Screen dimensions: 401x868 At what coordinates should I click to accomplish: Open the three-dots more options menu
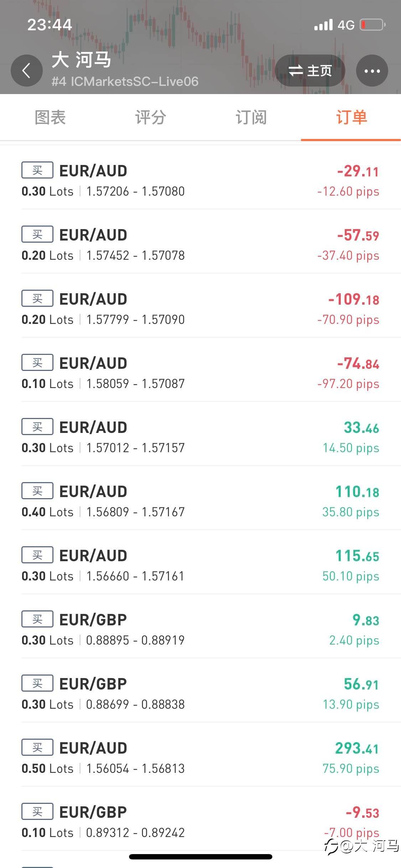pyautogui.click(x=372, y=71)
